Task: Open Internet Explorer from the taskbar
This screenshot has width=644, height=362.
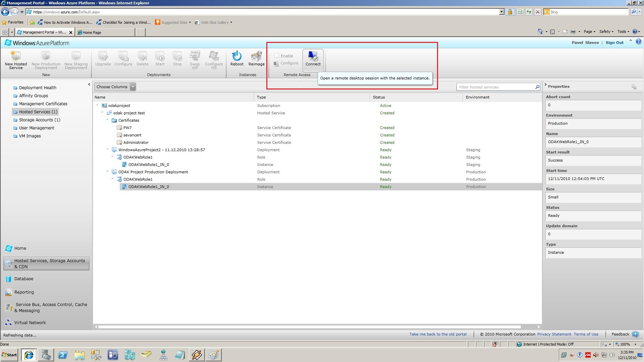Action: click(29, 355)
